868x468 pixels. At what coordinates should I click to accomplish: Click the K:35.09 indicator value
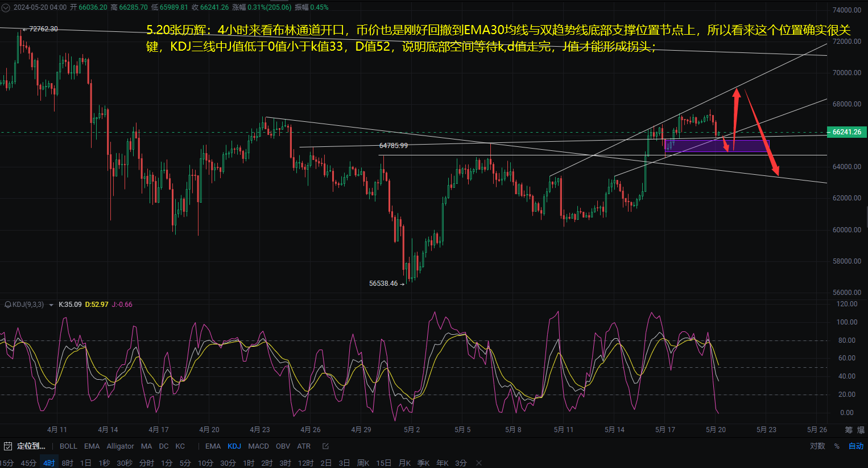70,305
